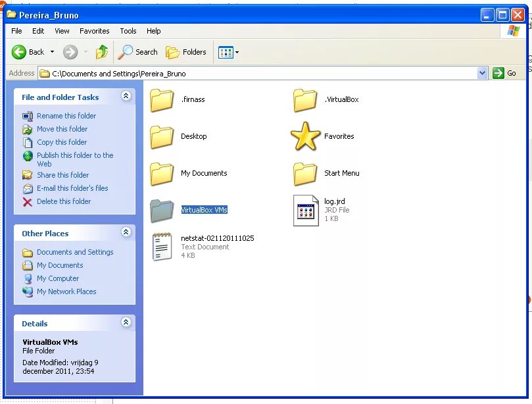Select the Favorites star icon
This screenshot has height=404, width=532.
coord(305,136)
